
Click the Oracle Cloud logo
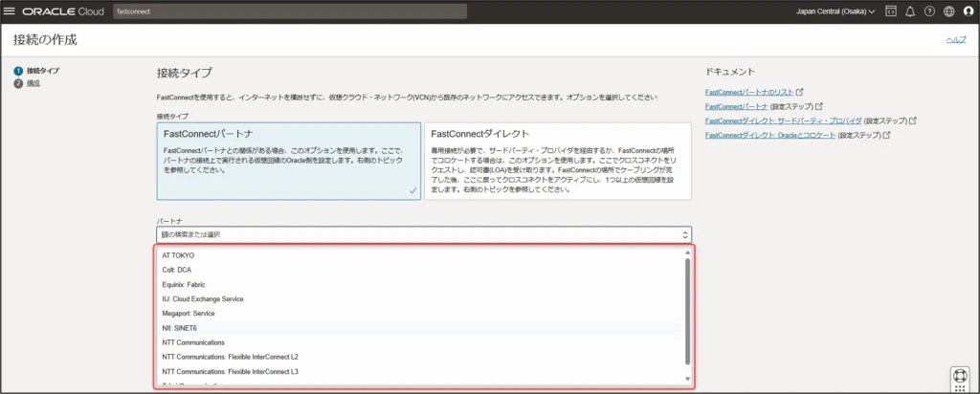(63, 11)
